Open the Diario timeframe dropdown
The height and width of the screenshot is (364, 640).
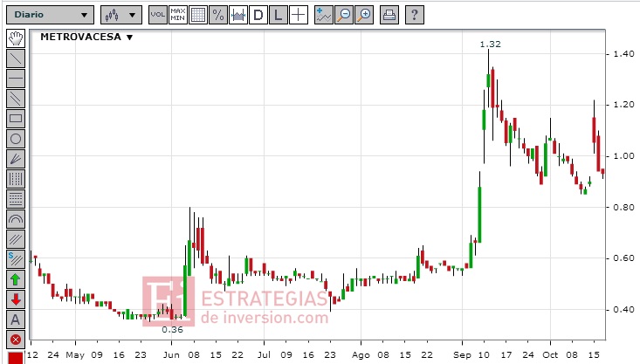click(50, 15)
